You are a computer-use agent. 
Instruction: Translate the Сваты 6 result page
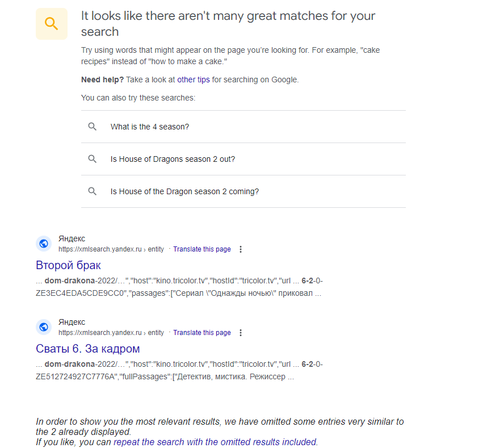point(202,332)
